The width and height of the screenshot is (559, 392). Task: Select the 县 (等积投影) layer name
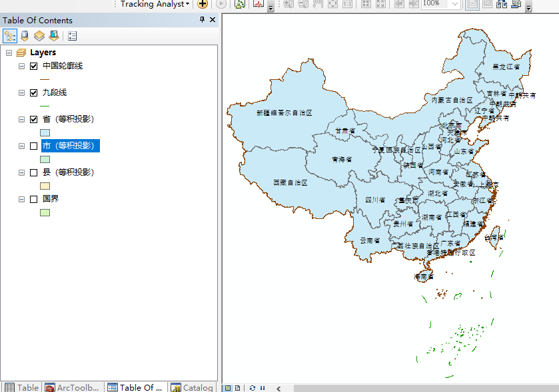[68, 172]
